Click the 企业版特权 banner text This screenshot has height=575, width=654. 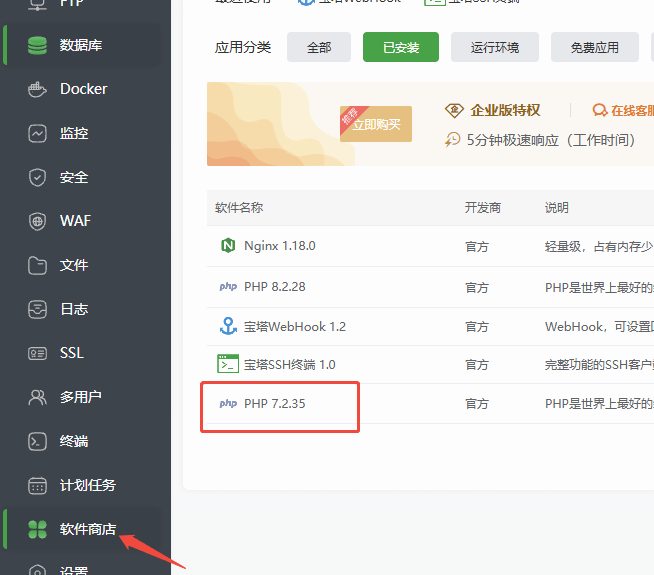[x=505, y=110]
